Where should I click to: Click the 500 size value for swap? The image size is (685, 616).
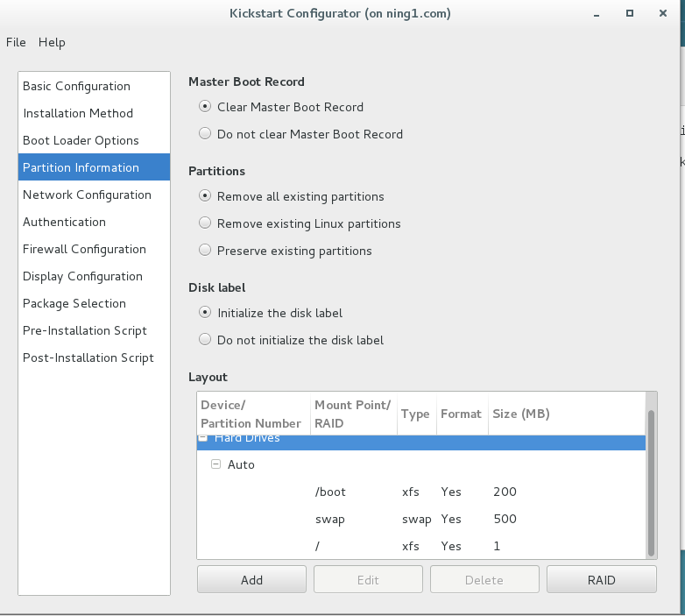(x=505, y=519)
